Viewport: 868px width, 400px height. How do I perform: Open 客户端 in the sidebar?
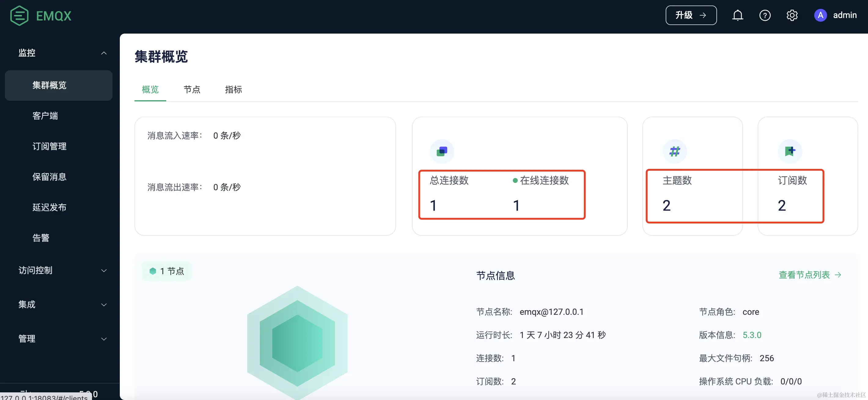[x=45, y=116]
